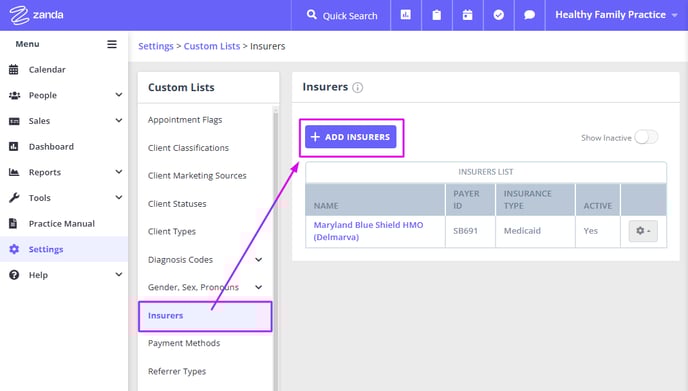
Task: Open the calendar icon in top bar
Action: (468, 15)
